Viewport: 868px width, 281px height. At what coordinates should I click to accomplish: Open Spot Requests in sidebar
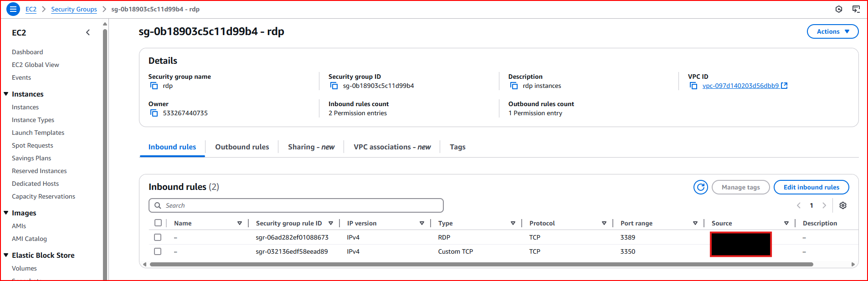click(32, 145)
